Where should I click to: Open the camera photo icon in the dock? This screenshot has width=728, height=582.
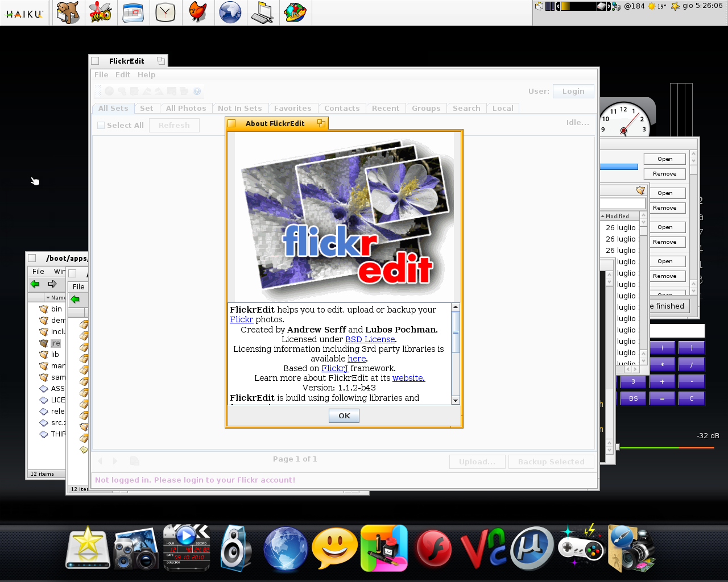136,549
